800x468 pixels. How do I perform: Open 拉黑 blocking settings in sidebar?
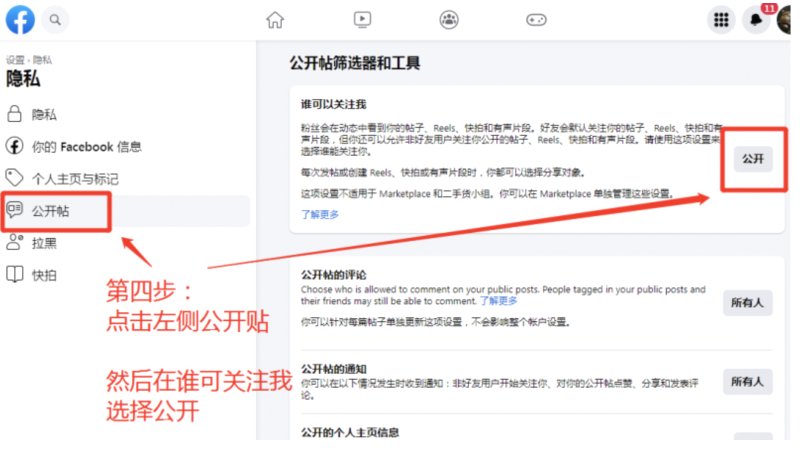pos(43,243)
